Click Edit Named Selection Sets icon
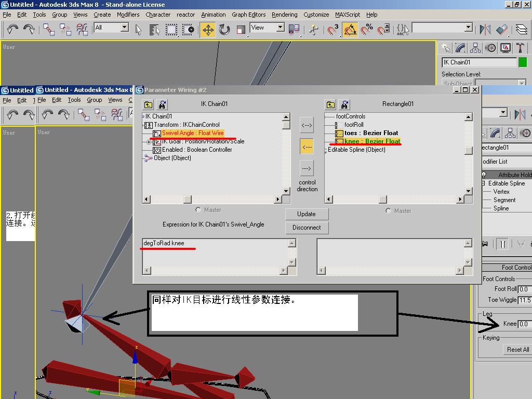This screenshot has width=532, height=399. point(403,30)
